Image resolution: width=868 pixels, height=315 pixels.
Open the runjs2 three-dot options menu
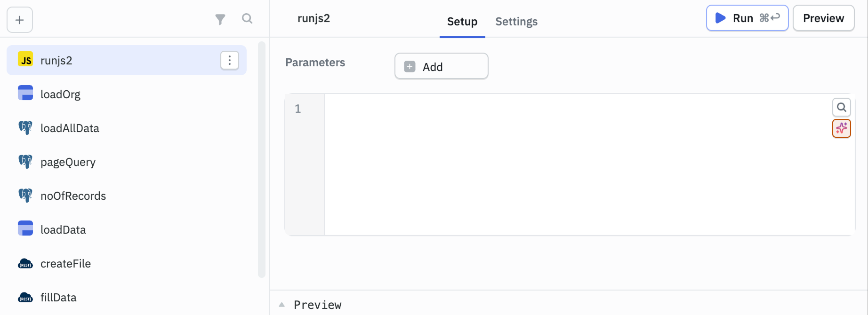(230, 60)
